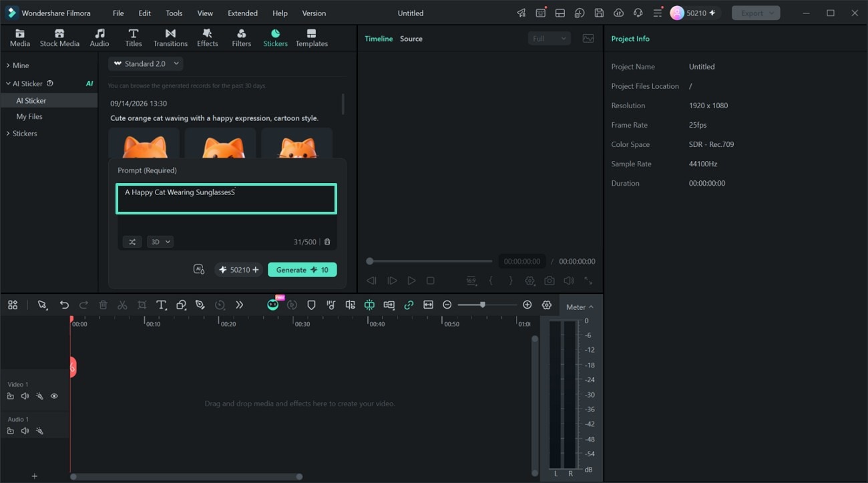Click the Generate button
The width and height of the screenshot is (868, 483).
coord(302,270)
